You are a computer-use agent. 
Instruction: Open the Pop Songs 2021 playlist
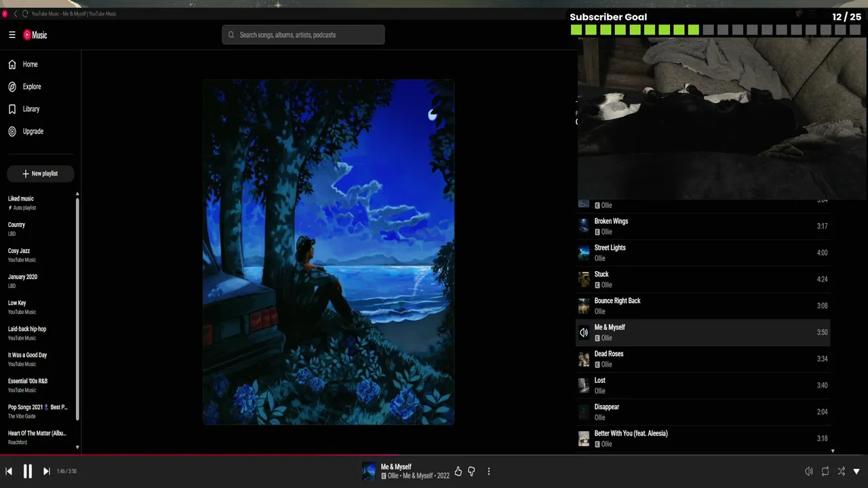[38, 411]
